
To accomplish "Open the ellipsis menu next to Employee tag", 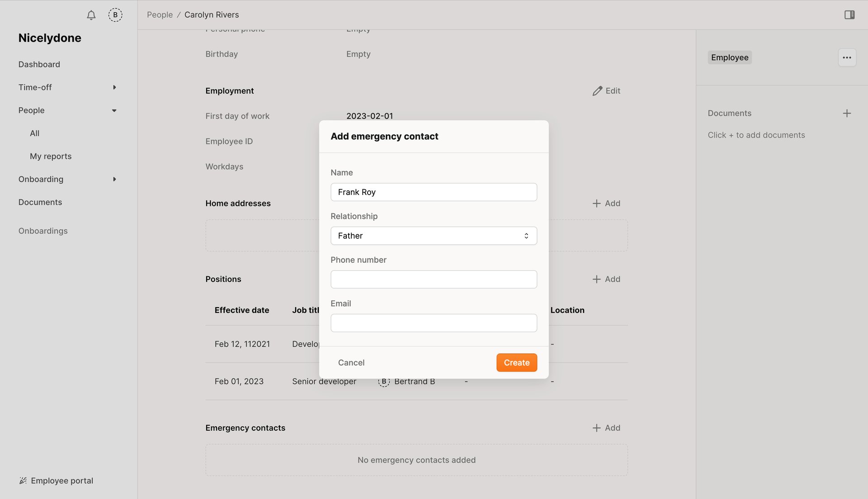I will point(847,57).
